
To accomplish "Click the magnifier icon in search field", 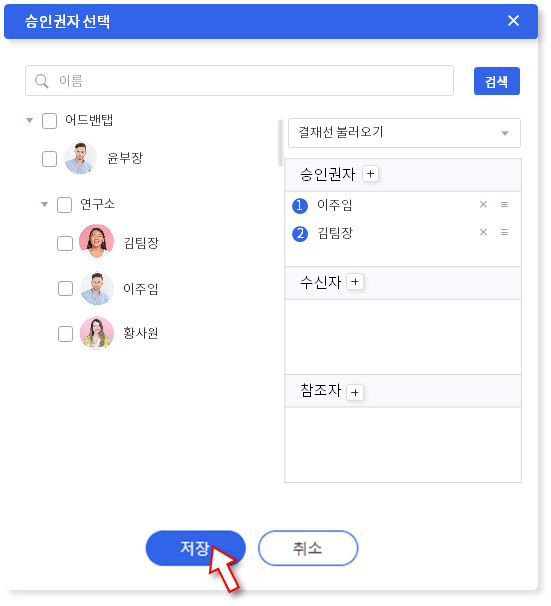I will tap(41, 81).
